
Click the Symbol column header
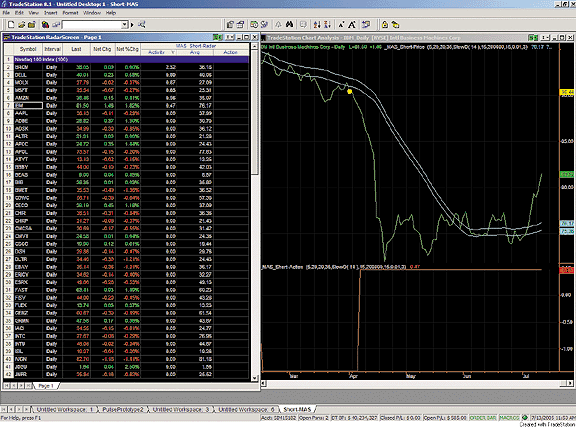[x=28, y=49]
